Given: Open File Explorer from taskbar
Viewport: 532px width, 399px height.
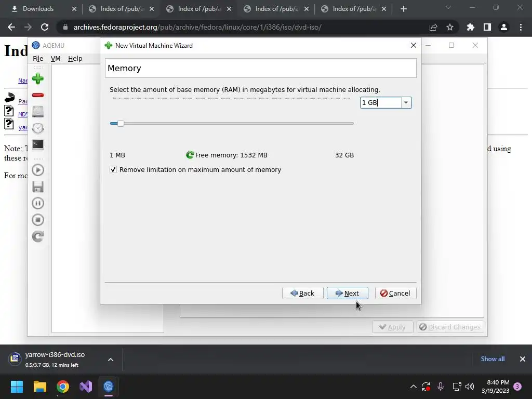Looking at the screenshot, I should tap(39, 387).
